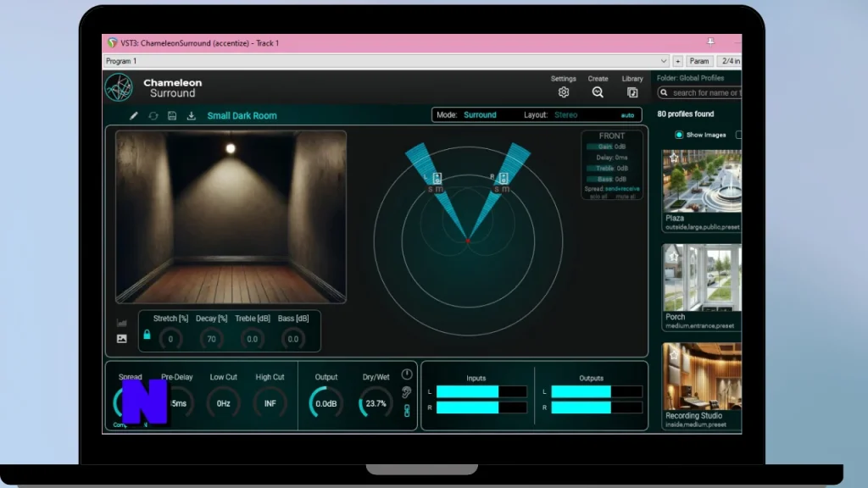Click the Folder: Global Profiles label

pyautogui.click(x=690, y=78)
